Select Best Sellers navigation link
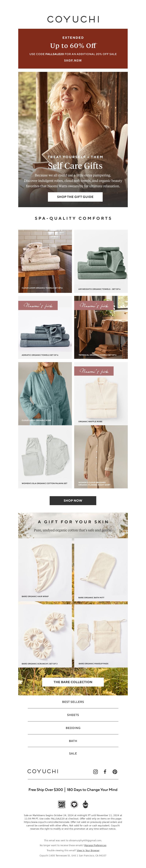The width and height of the screenshot is (146, 868). click(73, 702)
